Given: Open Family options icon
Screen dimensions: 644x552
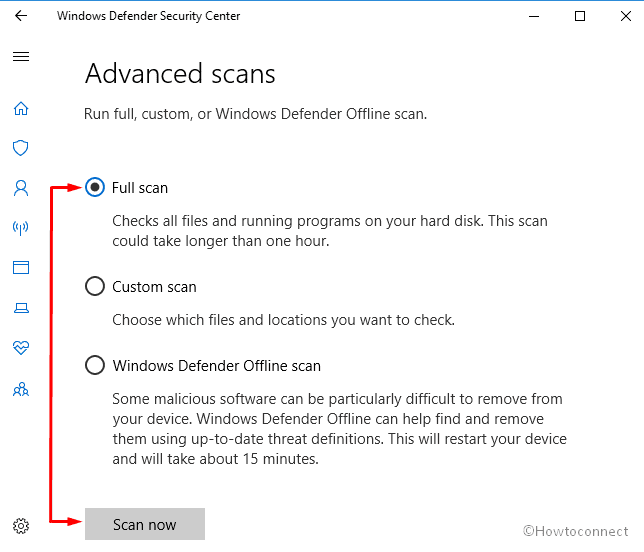Looking at the screenshot, I should pyautogui.click(x=21, y=389).
